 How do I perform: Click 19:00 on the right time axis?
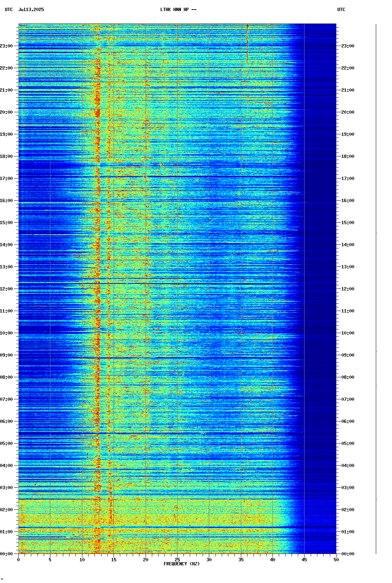[348, 134]
